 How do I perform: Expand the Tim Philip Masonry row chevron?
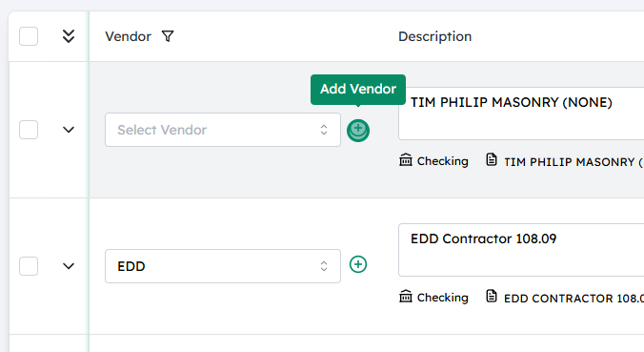[x=69, y=130]
